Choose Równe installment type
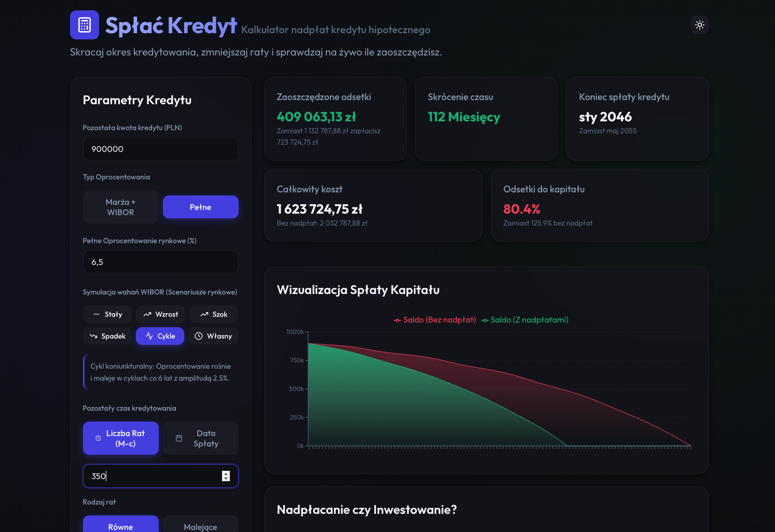 [x=120, y=526]
